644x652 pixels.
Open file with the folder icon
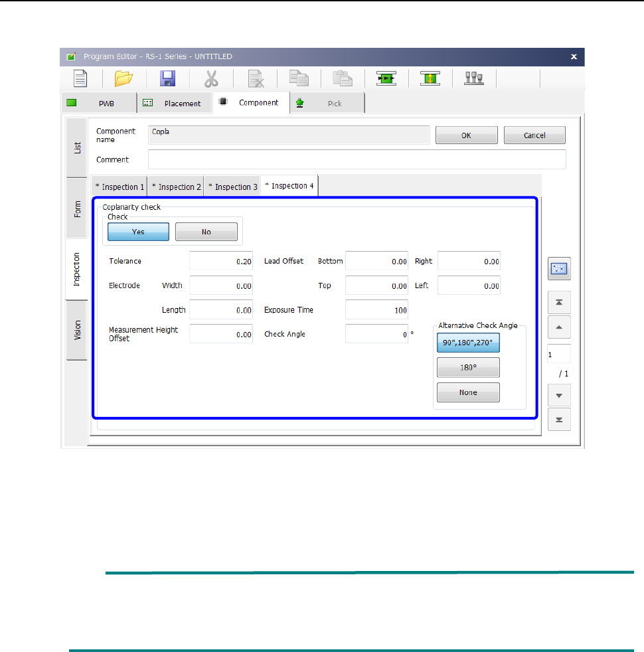[x=124, y=78]
